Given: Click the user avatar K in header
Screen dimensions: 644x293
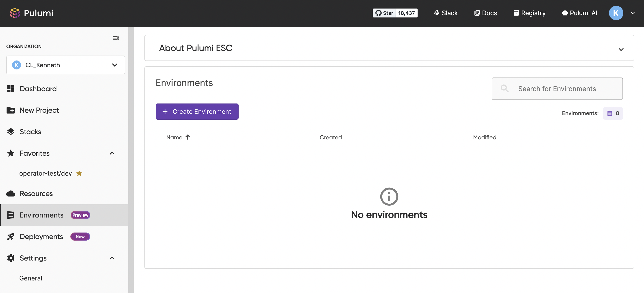Looking at the screenshot, I should click(616, 13).
